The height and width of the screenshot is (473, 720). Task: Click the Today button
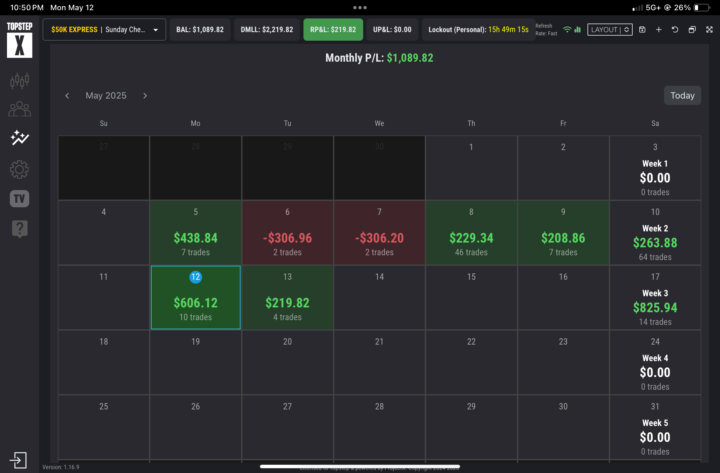coord(682,96)
